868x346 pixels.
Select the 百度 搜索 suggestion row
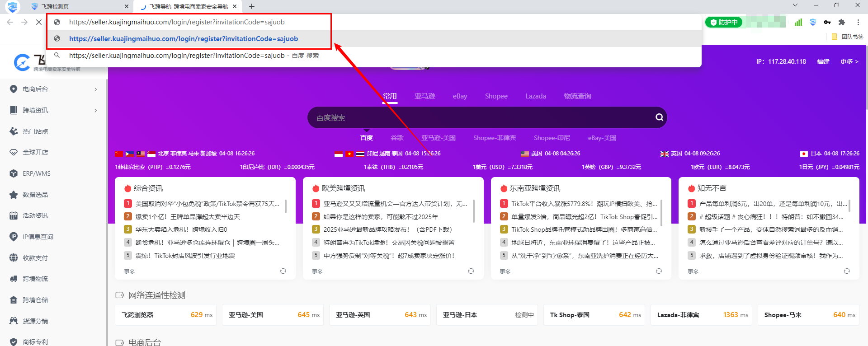tap(374, 56)
